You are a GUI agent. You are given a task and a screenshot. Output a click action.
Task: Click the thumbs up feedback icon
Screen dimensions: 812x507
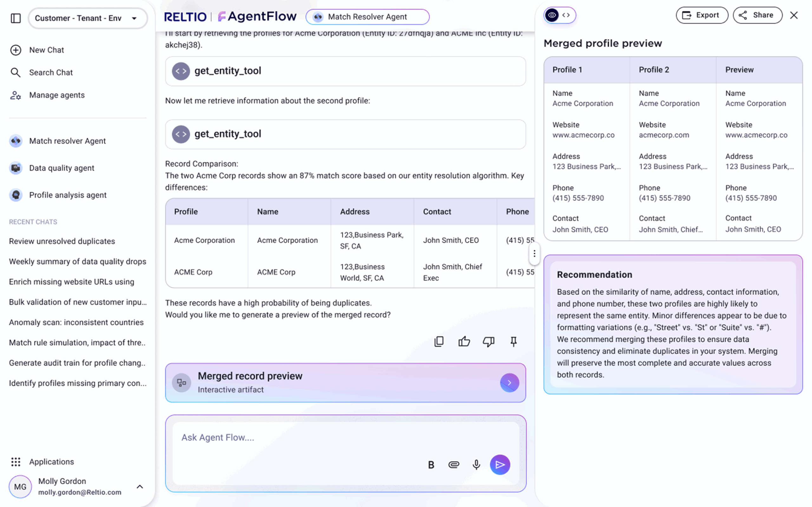(464, 341)
